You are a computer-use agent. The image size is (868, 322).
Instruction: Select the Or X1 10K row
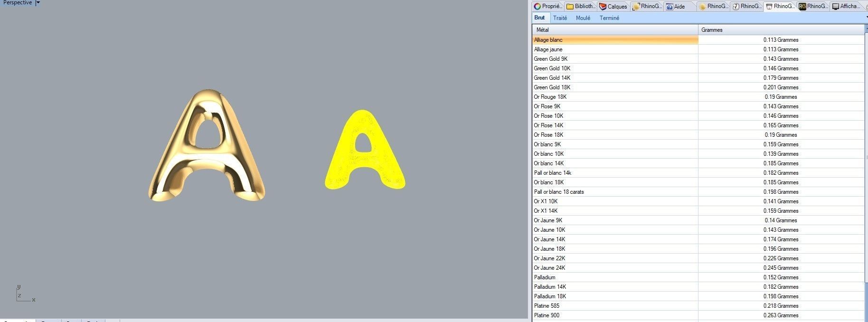[x=698, y=201]
